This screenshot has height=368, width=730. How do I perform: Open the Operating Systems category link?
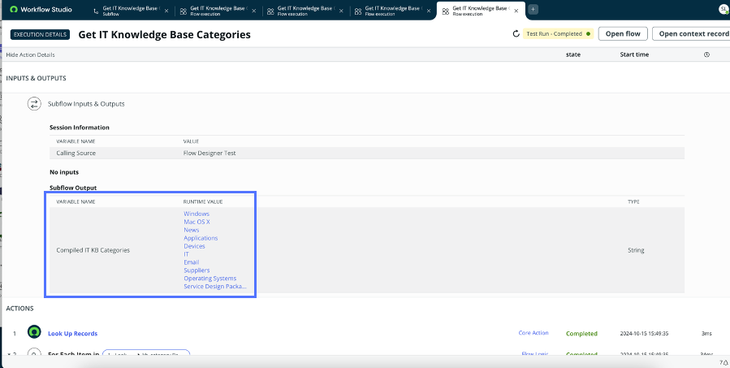(x=210, y=278)
